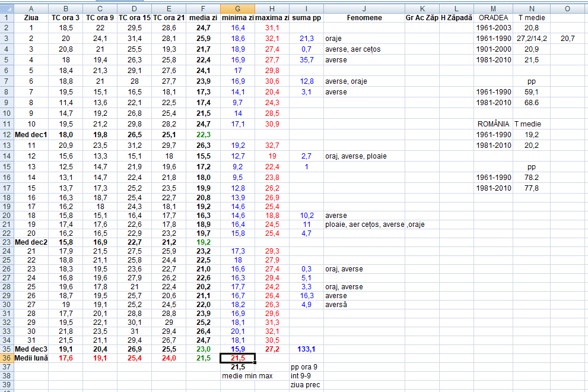Image resolution: width=588 pixels, height=392 pixels.
Task: Click the 'aversă' cell for day 27
Action: 364,305
